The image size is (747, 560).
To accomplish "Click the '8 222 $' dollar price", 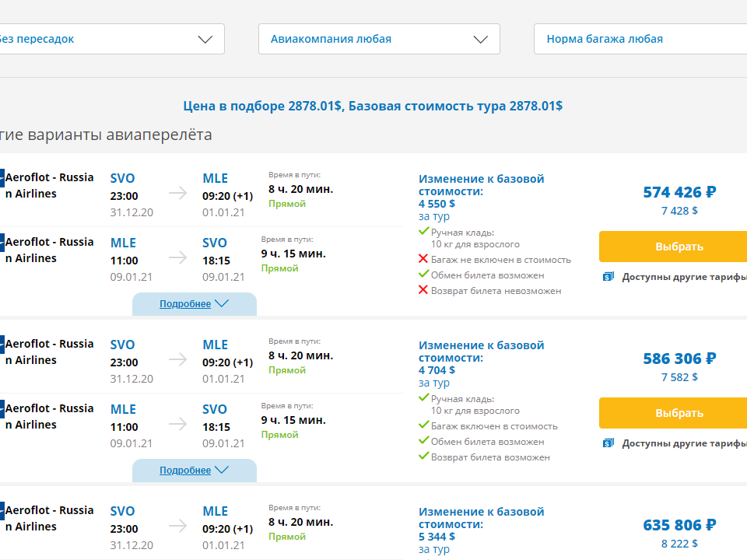I will pos(679,544).
